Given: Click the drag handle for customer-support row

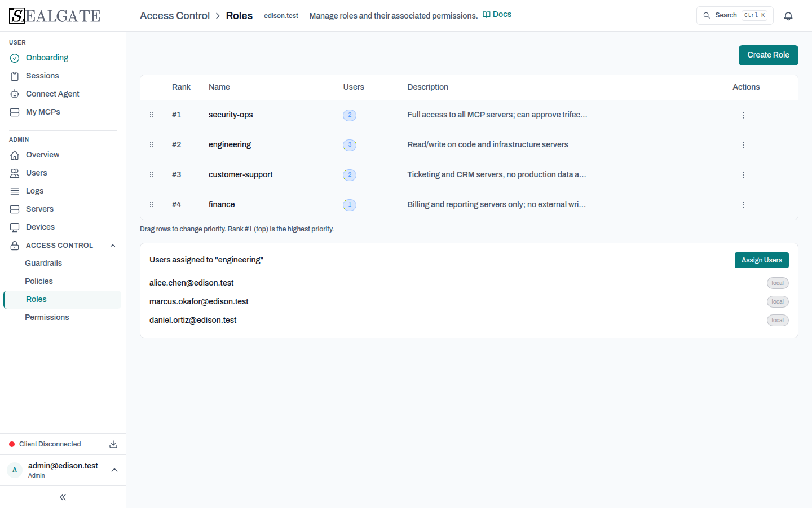Looking at the screenshot, I should 152,174.
